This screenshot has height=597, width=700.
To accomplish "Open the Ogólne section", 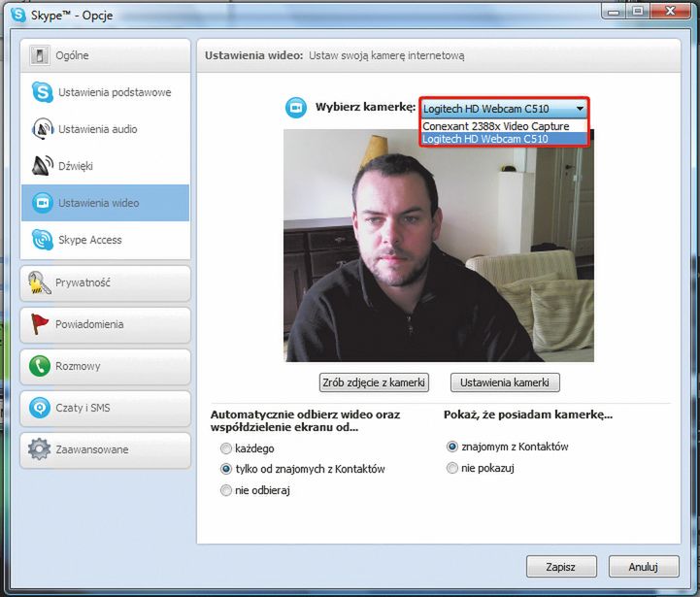I will point(106,55).
